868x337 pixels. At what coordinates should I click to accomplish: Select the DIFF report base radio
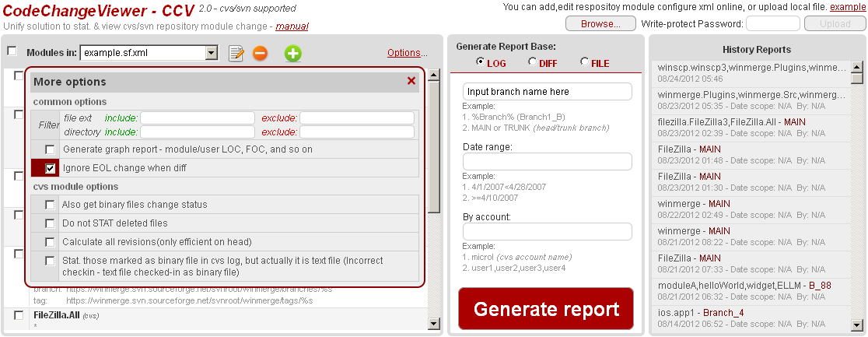point(533,62)
